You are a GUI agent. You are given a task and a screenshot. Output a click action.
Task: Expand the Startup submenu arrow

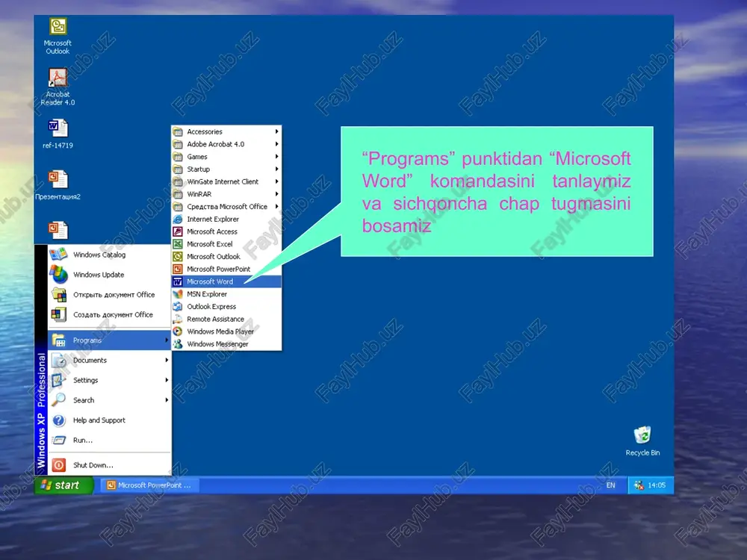click(276, 169)
